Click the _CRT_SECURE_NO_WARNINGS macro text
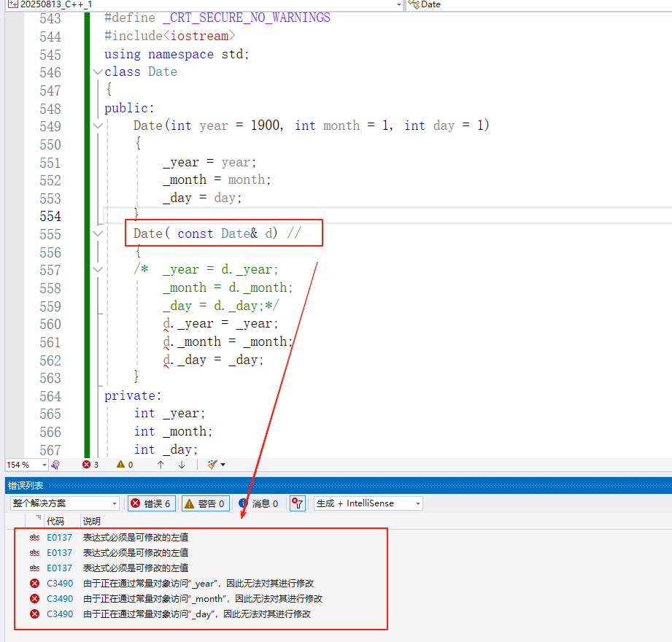672x642 pixels. click(x=247, y=18)
